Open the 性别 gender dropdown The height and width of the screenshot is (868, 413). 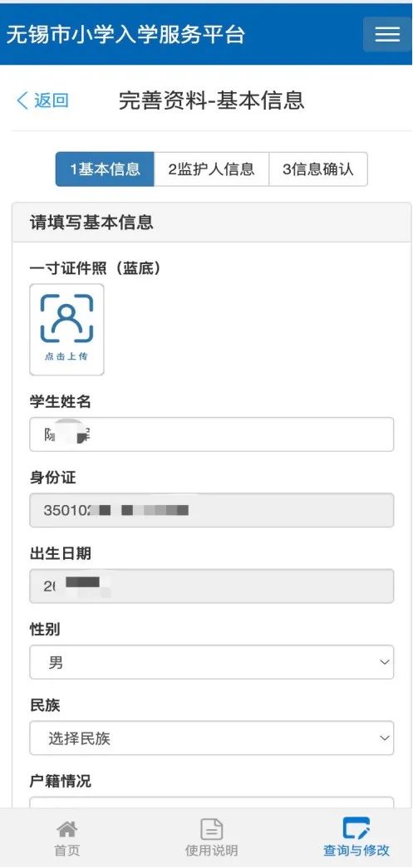click(x=211, y=662)
